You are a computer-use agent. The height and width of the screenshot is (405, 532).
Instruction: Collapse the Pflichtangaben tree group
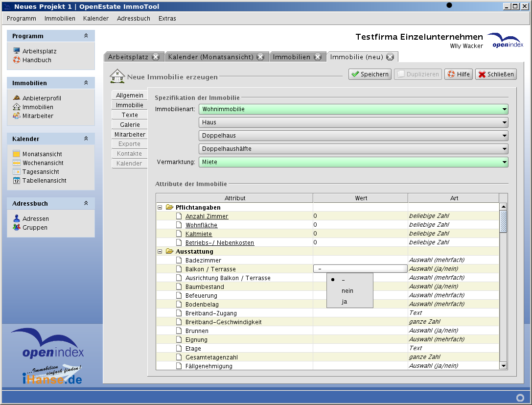click(x=160, y=208)
